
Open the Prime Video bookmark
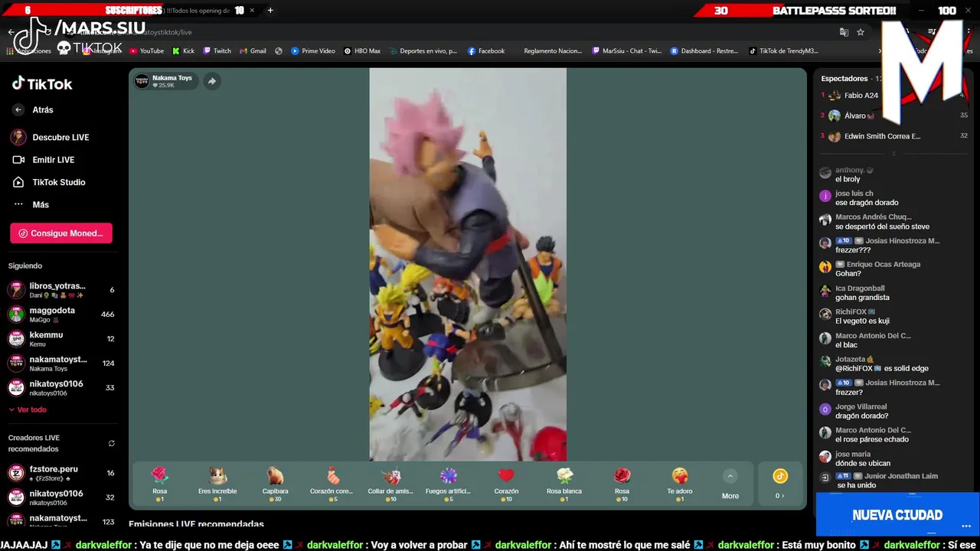313,51
